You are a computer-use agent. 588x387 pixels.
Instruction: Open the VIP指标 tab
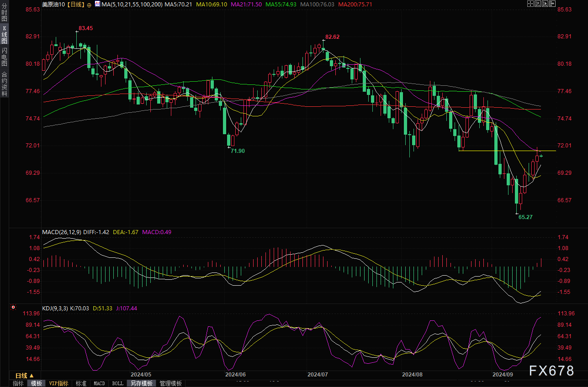(58, 383)
